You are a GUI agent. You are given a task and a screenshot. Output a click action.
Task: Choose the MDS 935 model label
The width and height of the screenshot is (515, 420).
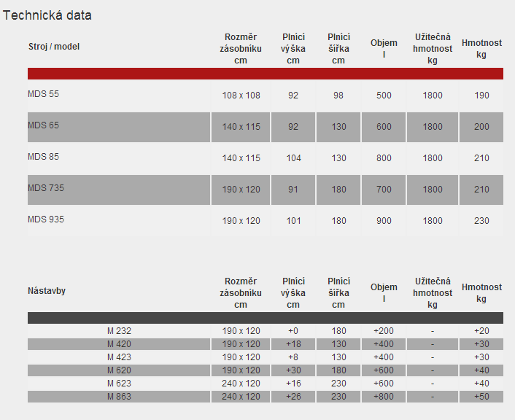(x=46, y=219)
